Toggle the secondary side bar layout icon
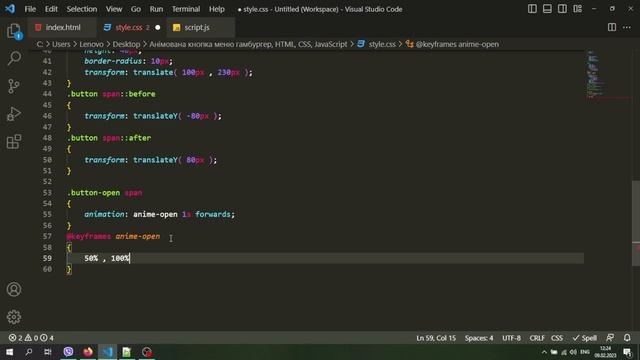This screenshot has width=640, height=360. pos(562,9)
